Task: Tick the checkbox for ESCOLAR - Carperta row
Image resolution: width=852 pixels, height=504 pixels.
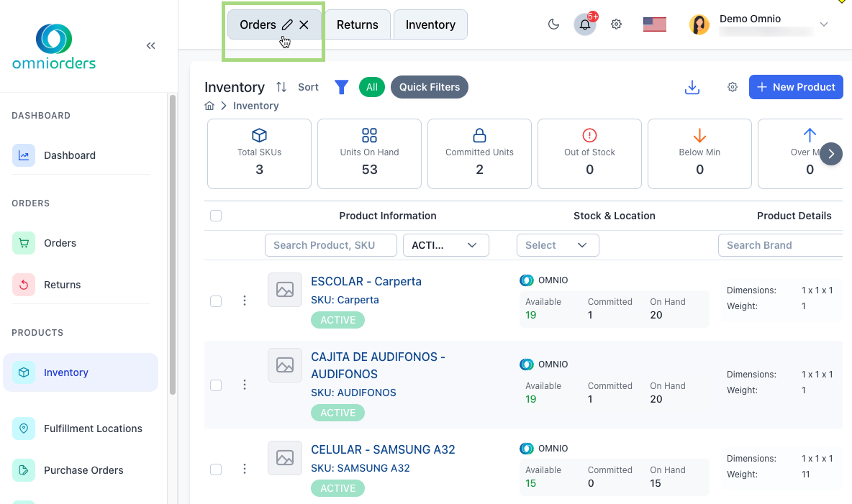Action: [216, 301]
